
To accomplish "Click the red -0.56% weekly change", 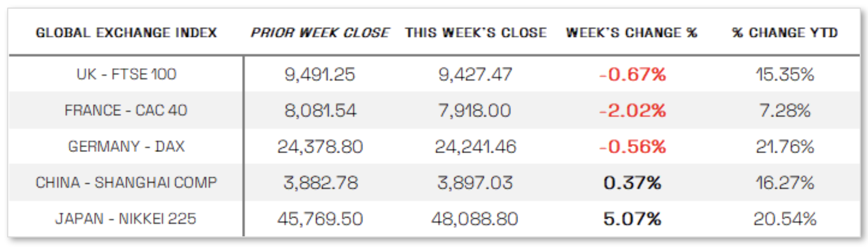I will (x=632, y=147).
